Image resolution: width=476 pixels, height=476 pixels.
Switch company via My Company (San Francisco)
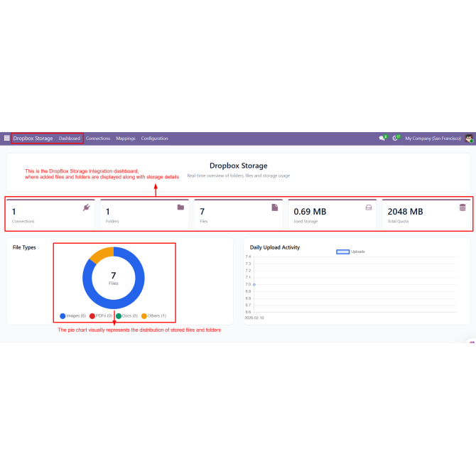coord(433,138)
